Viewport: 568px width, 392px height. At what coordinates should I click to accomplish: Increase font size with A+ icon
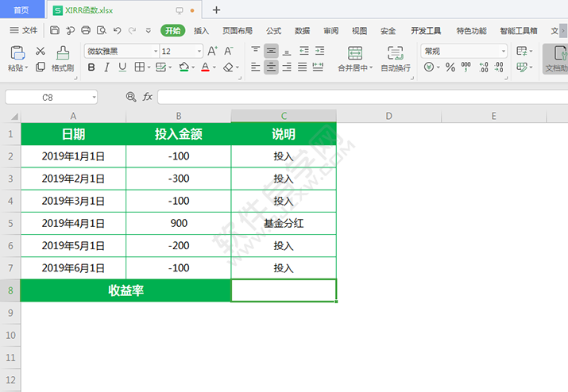click(x=213, y=51)
